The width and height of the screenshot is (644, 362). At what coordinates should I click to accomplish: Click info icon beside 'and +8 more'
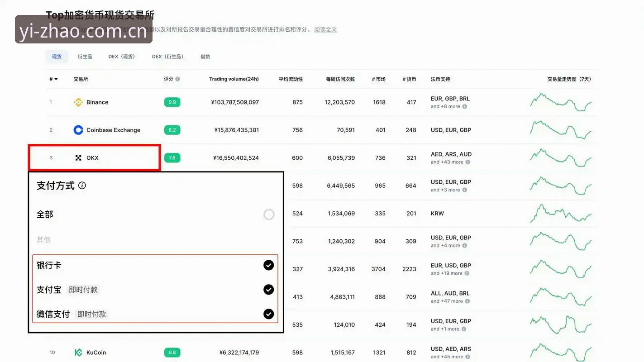click(464, 107)
